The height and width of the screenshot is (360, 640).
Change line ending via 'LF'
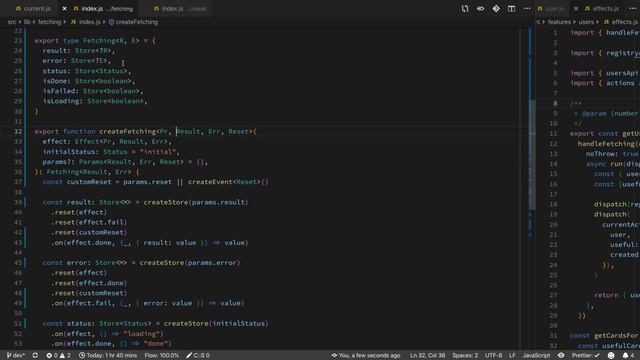tap(512, 356)
